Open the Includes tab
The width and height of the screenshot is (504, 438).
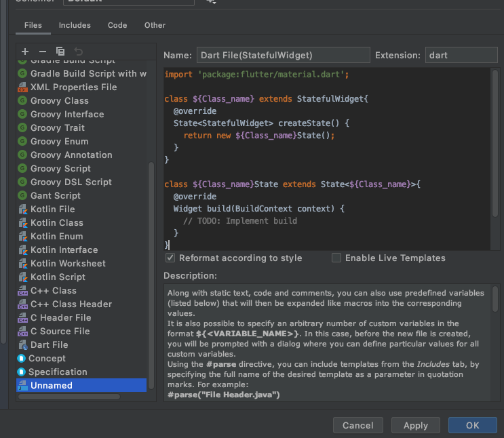click(x=75, y=25)
